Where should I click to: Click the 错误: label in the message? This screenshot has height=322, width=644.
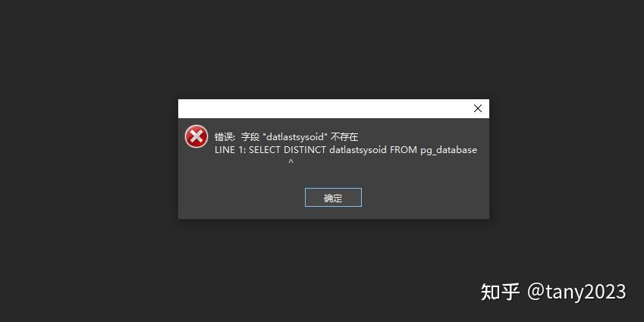[x=225, y=136]
